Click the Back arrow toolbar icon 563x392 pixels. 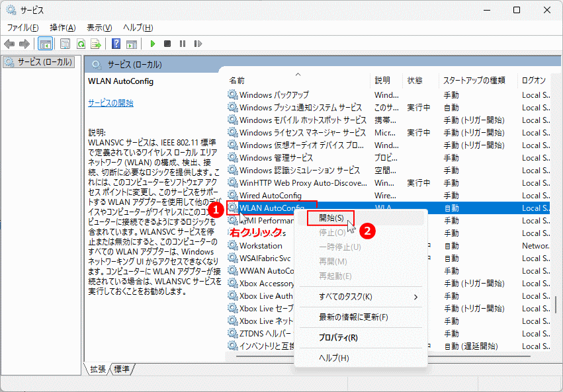(9, 44)
